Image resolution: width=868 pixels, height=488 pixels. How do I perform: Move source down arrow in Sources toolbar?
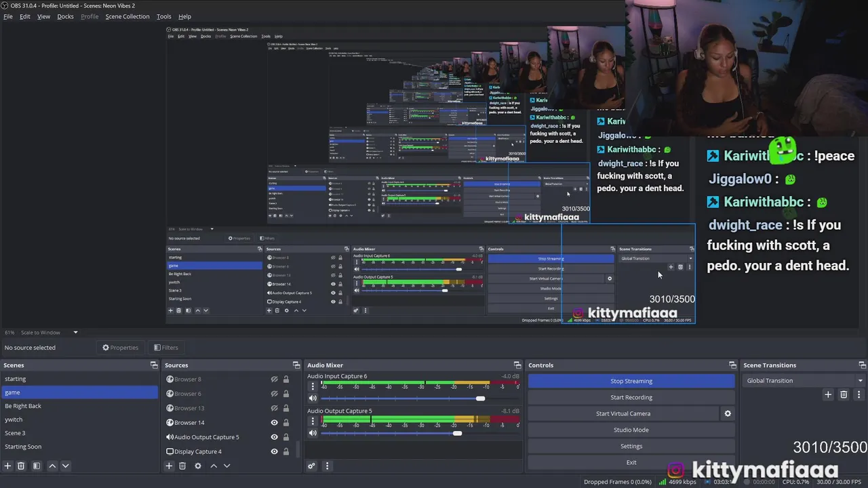tap(226, 466)
